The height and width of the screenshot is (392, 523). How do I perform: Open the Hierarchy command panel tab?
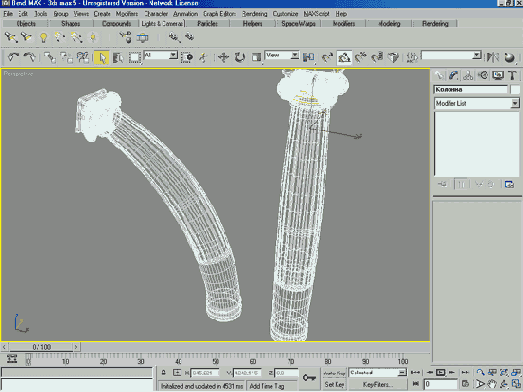click(468, 75)
